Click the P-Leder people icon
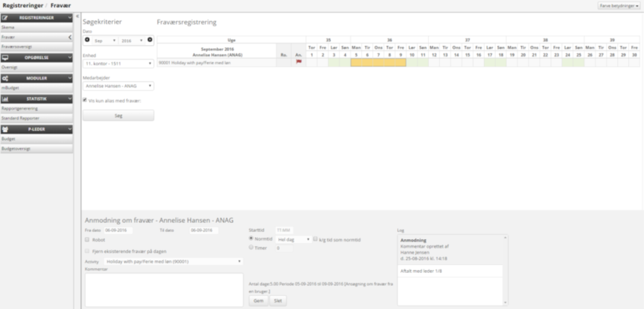This screenshot has height=309, width=644. tap(5, 128)
